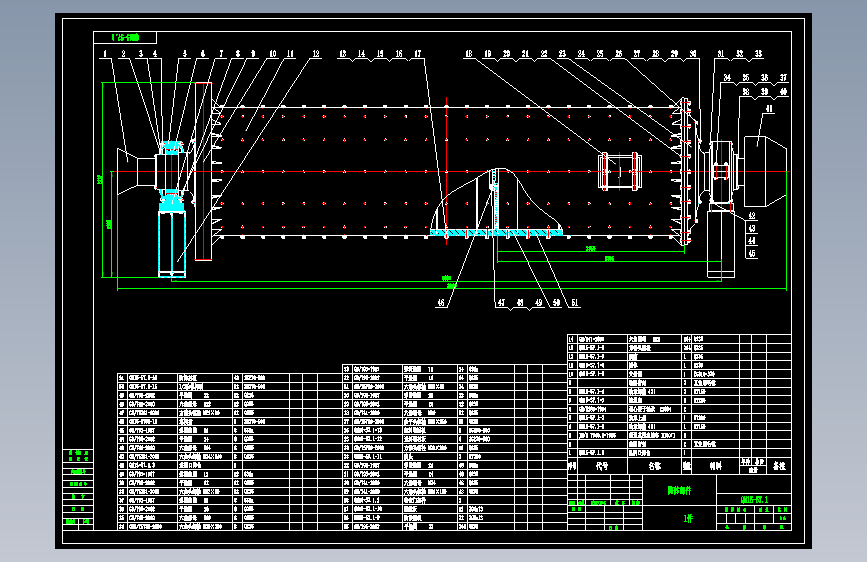The image size is (867, 562).
Task: Click part callout number 41 near the motor
Action: click(x=769, y=109)
